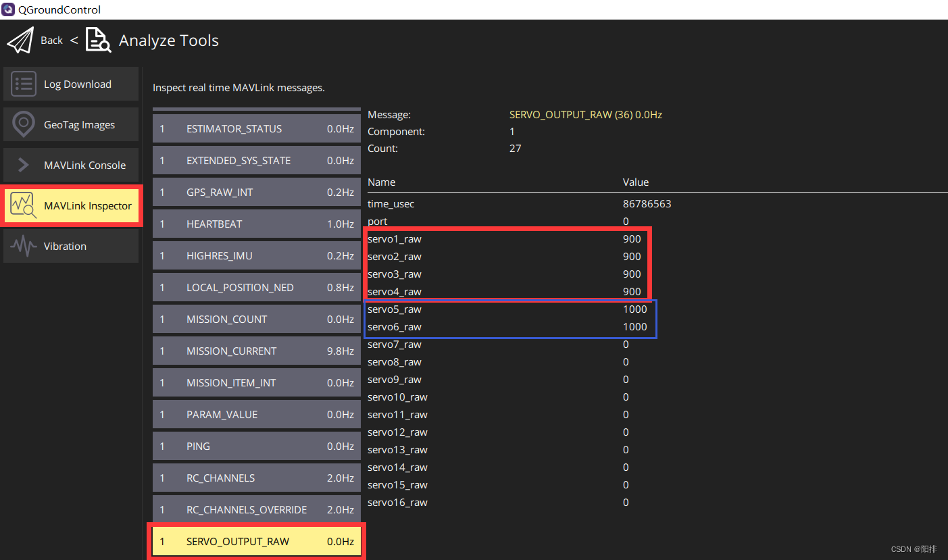Viewport: 948px width, 560px height.
Task: Click the Count value 27
Action: pyautogui.click(x=516, y=149)
